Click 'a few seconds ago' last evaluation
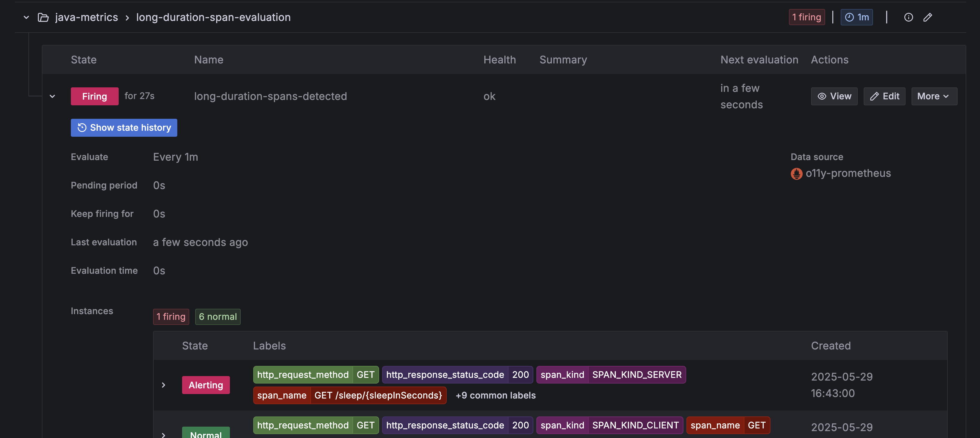Image resolution: width=980 pixels, height=438 pixels. click(x=200, y=242)
